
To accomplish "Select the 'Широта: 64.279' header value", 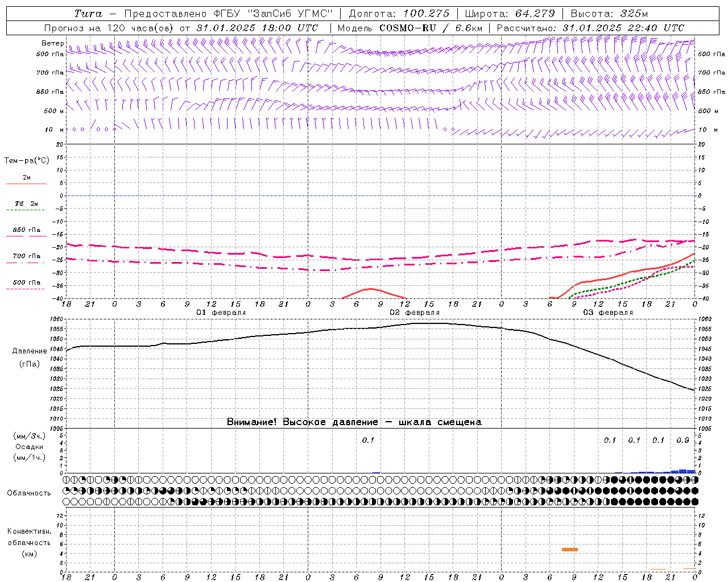I will (510, 14).
